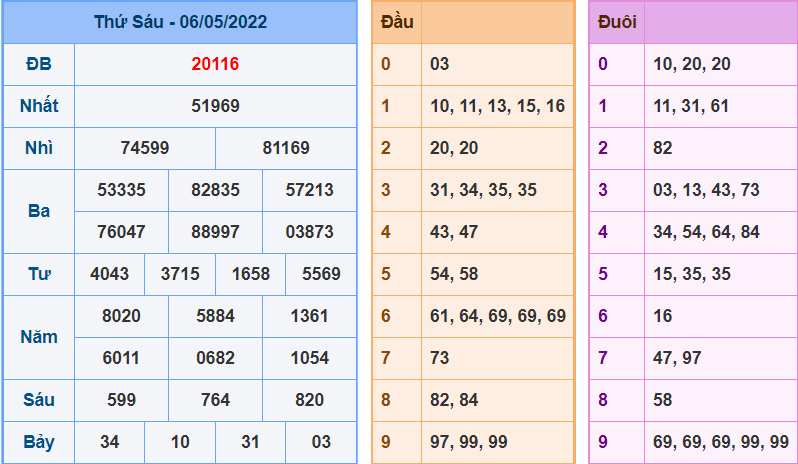The height and width of the screenshot is (464, 798).
Task: Select 10 in the Bảy row
Action: 180,442
